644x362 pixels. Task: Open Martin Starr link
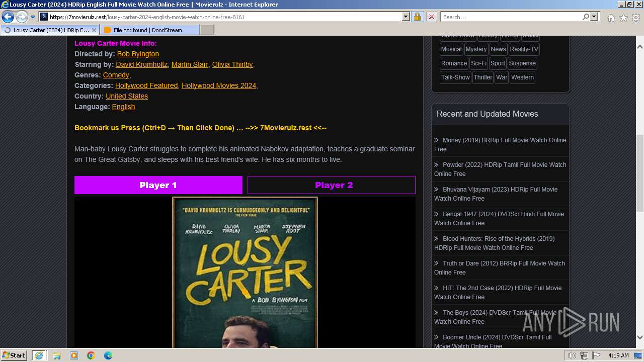tap(190, 64)
